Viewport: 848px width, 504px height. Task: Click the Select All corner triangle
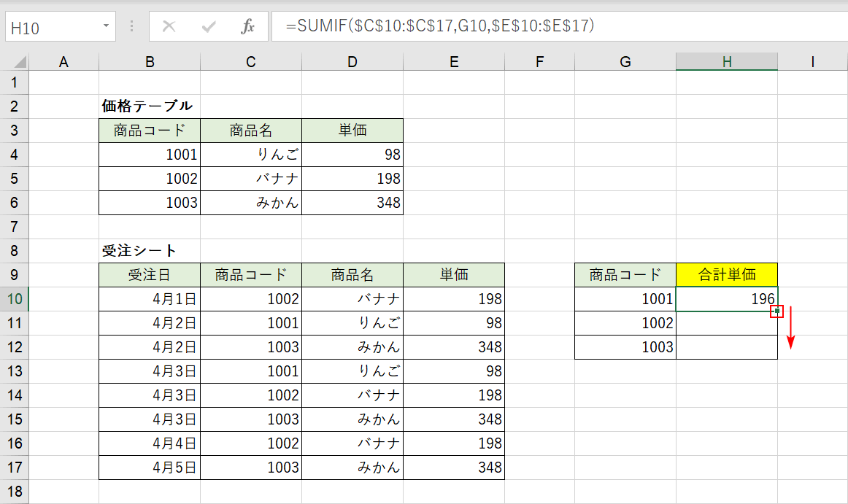pyautogui.click(x=20, y=62)
